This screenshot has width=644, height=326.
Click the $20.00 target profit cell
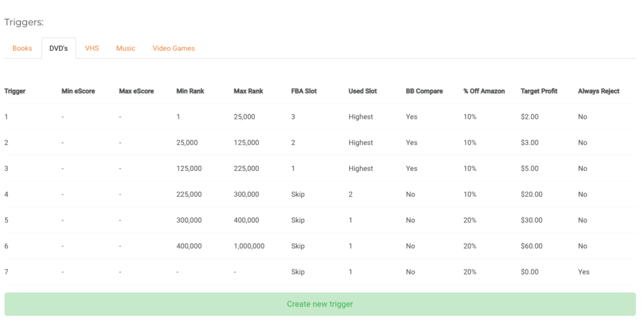point(531,194)
